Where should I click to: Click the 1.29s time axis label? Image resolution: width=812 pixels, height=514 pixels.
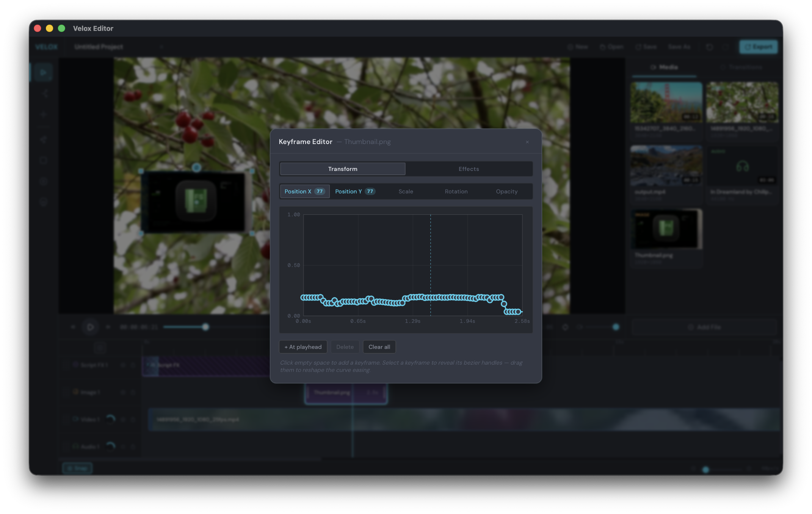412,321
